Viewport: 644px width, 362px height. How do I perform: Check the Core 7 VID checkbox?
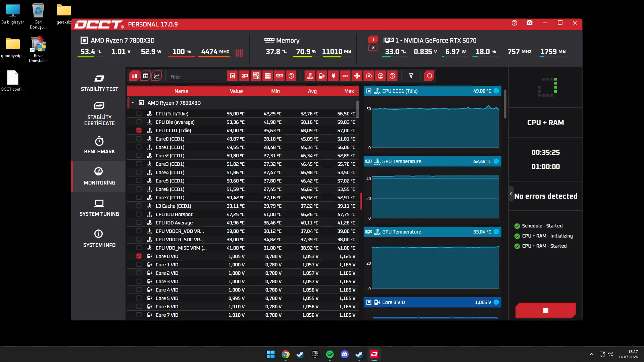139,315
